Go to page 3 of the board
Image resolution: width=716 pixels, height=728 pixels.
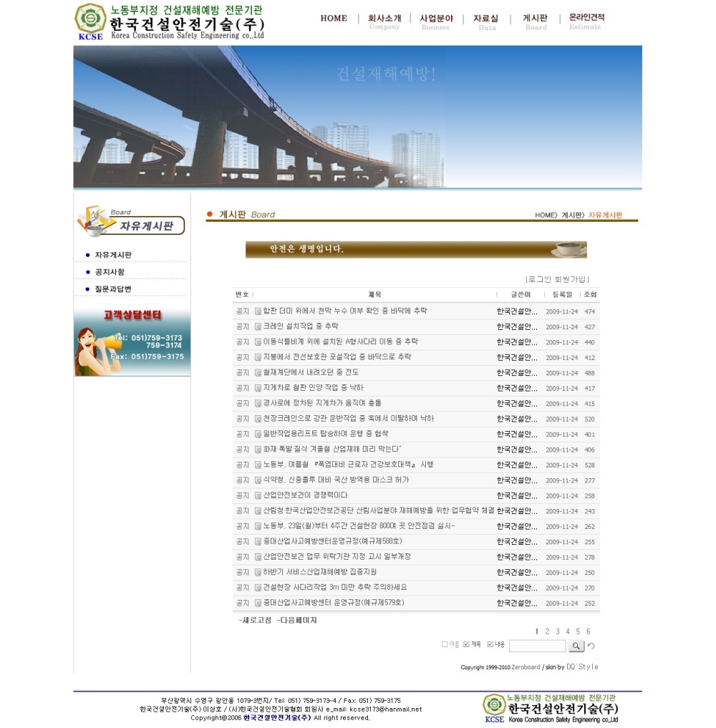pyautogui.click(x=557, y=631)
